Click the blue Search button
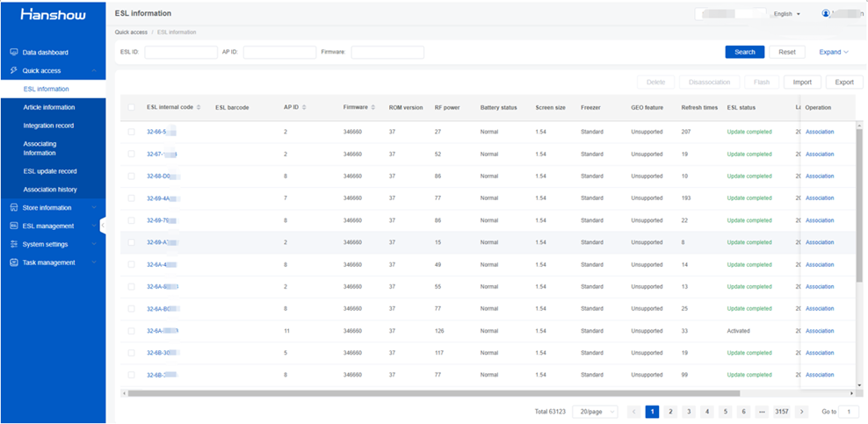The width and height of the screenshot is (868, 424). pyautogui.click(x=744, y=52)
